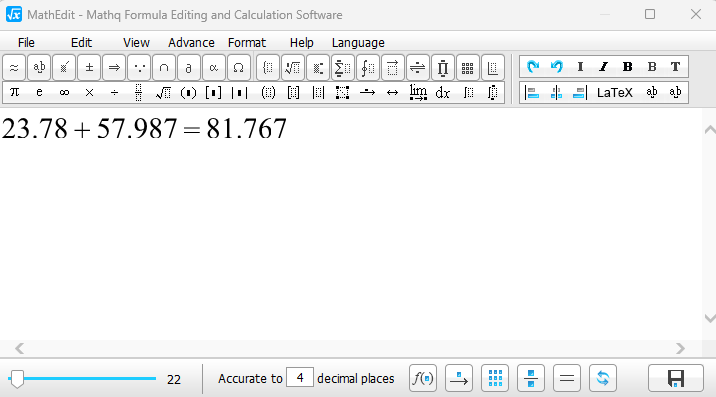Insert the constant e symbol
716x397 pixels.
(39, 93)
